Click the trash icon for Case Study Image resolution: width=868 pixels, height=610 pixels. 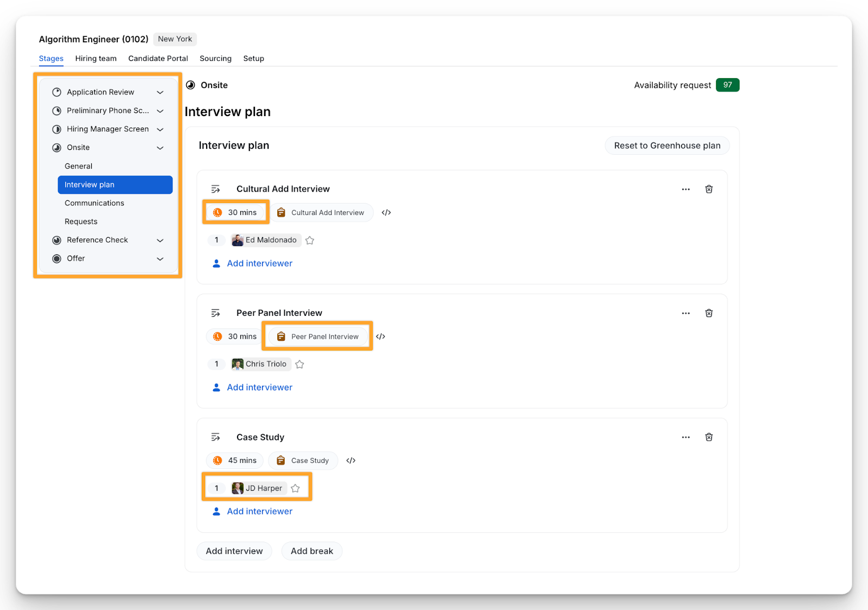[x=709, y=437]
